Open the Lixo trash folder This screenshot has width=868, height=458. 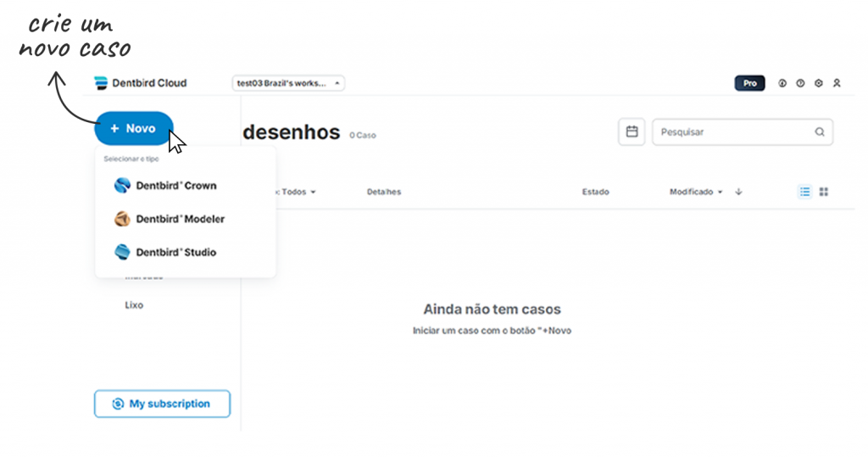click(x=134, y=305)
